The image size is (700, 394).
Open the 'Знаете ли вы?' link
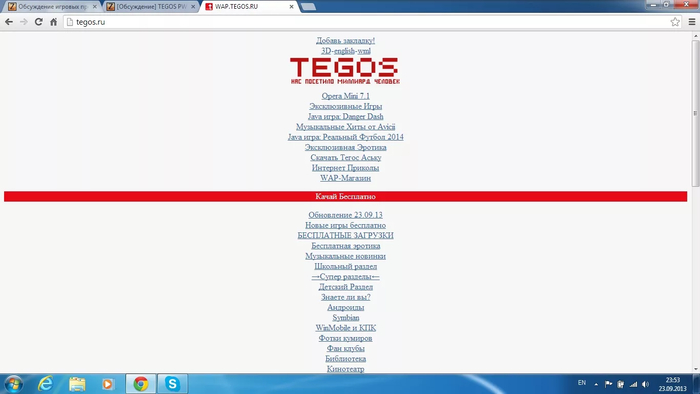(x=346, y=297)
